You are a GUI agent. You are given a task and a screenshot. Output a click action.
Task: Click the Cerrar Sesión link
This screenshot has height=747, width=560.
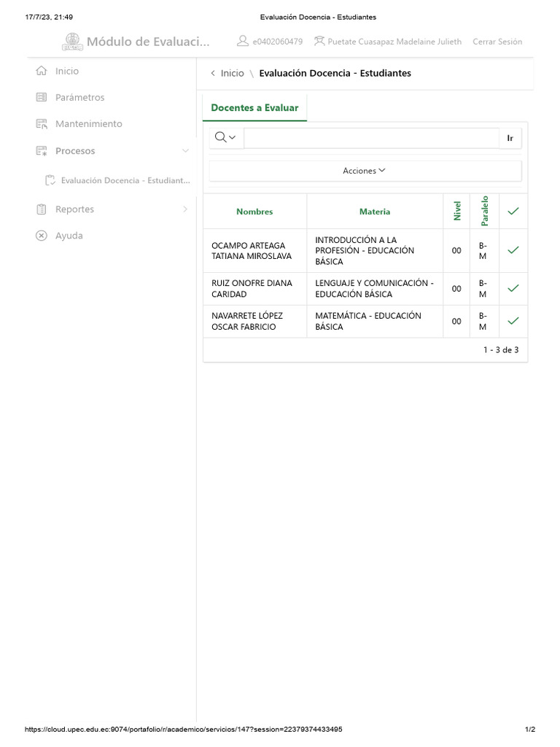pyautogui.click(x=497, y=42)
